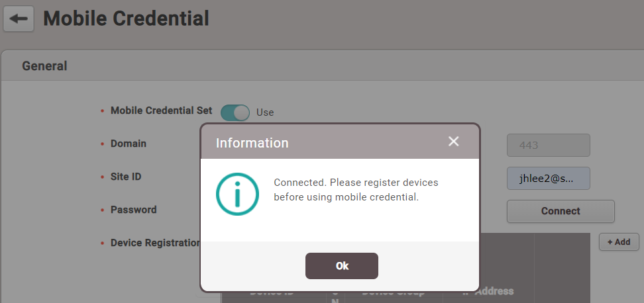
Task: Click the teal info icon in the dialog
Action: click(x=237, y=194)
